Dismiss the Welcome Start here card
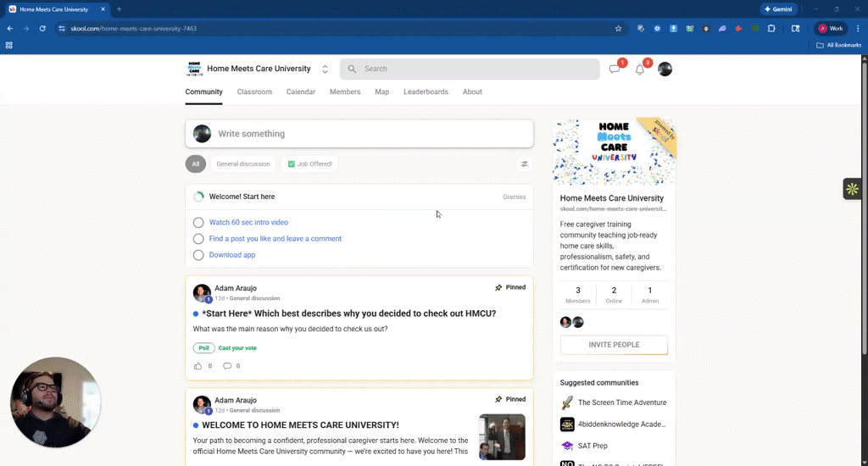Screen dimensions: 868x466 515,197
